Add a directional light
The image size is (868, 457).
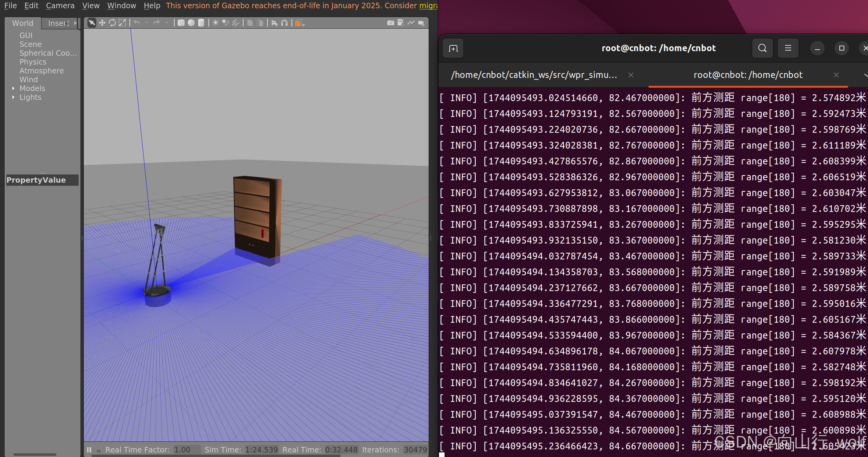point(236,23)
